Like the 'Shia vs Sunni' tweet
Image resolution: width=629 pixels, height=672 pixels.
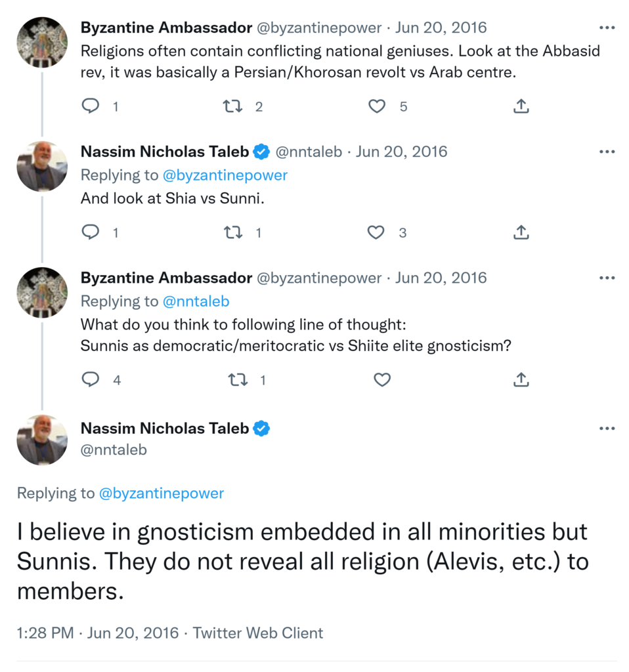click(377, 232)
